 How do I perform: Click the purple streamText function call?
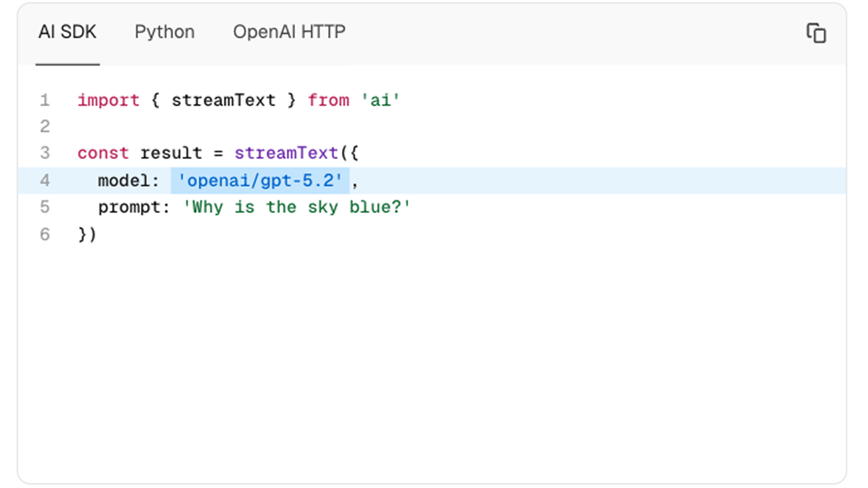tap(286, 153)
